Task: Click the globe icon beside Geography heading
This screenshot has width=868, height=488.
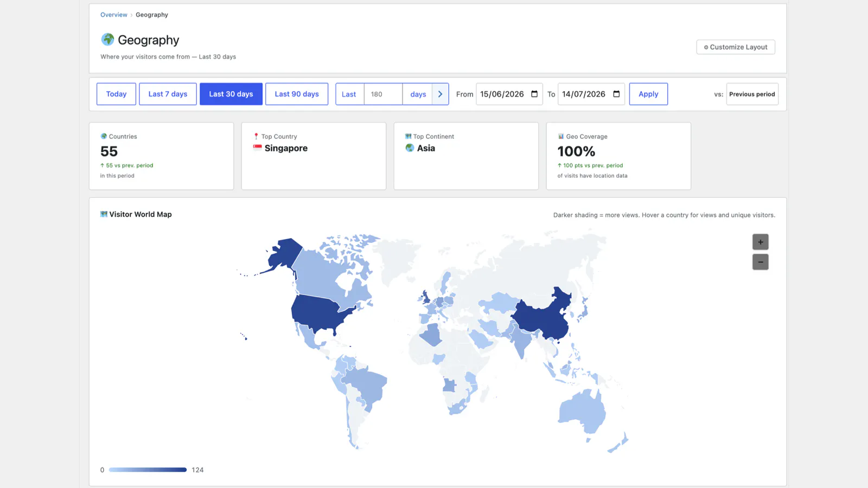Action: click(107, 40)
